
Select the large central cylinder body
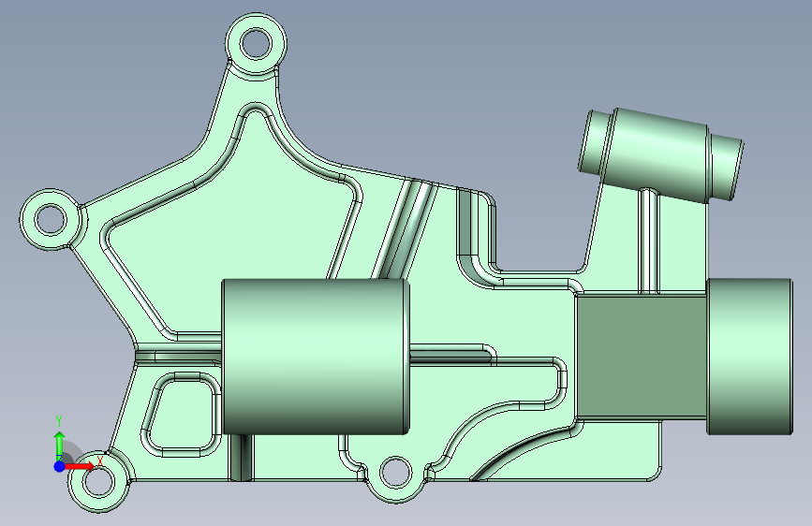point(316,357)
